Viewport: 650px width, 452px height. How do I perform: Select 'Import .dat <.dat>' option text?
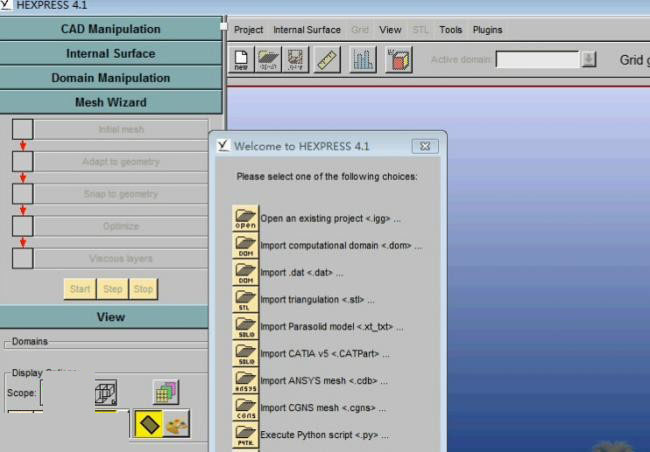(x=302, y=272)
